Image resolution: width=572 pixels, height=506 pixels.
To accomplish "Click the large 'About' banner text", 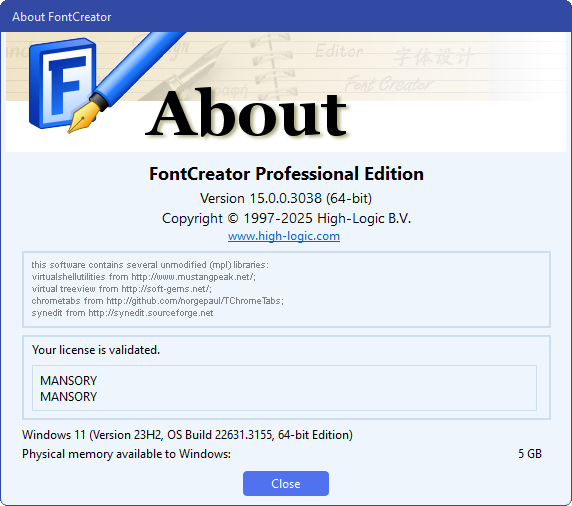I will pyautogui.click(x=247, y=113).
